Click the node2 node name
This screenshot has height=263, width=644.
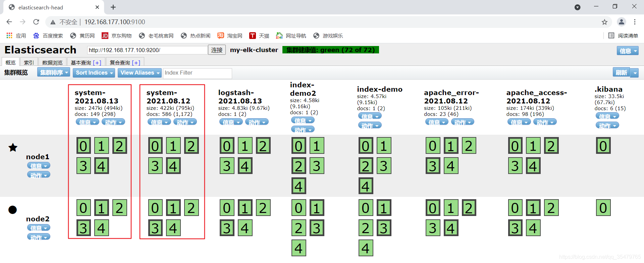point(38,219)
